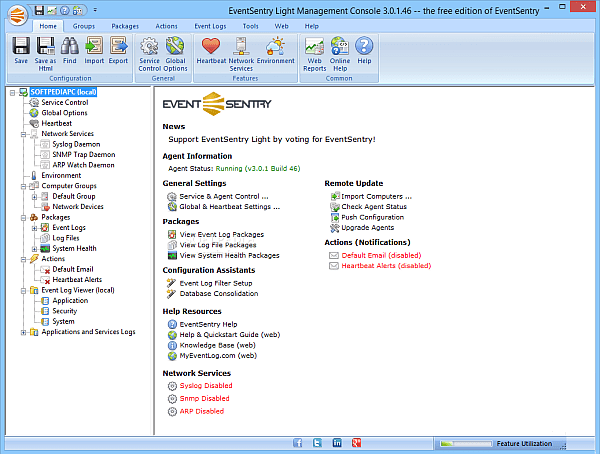
Task: Open the LinkedIn icon in status bar
Action: point(337,443)
